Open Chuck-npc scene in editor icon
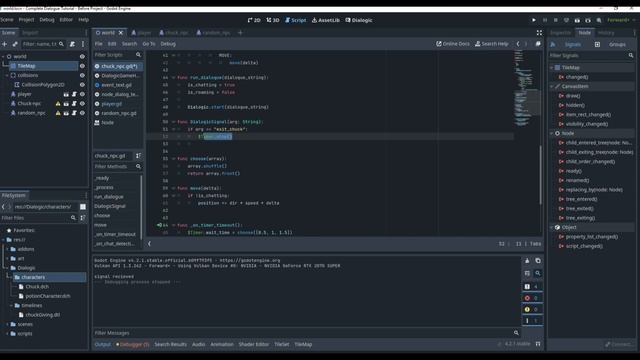The width and height of the screenshot is (640, 360). coord(66,104)
